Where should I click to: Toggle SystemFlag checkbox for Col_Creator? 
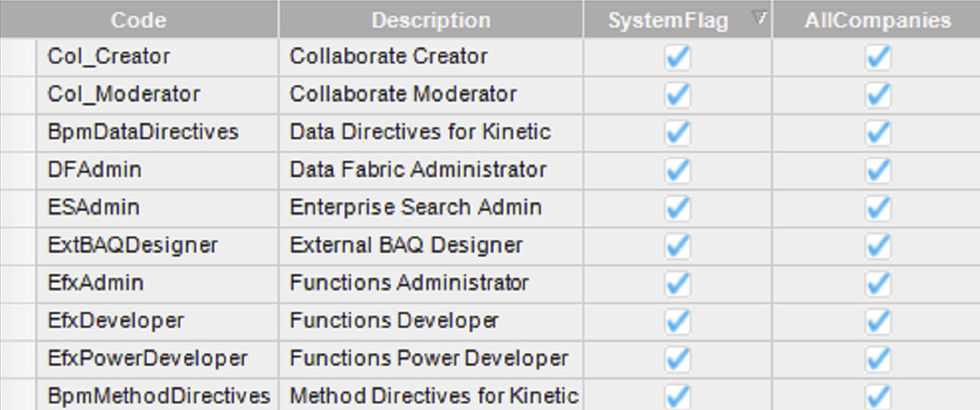(x=677, y=57)
